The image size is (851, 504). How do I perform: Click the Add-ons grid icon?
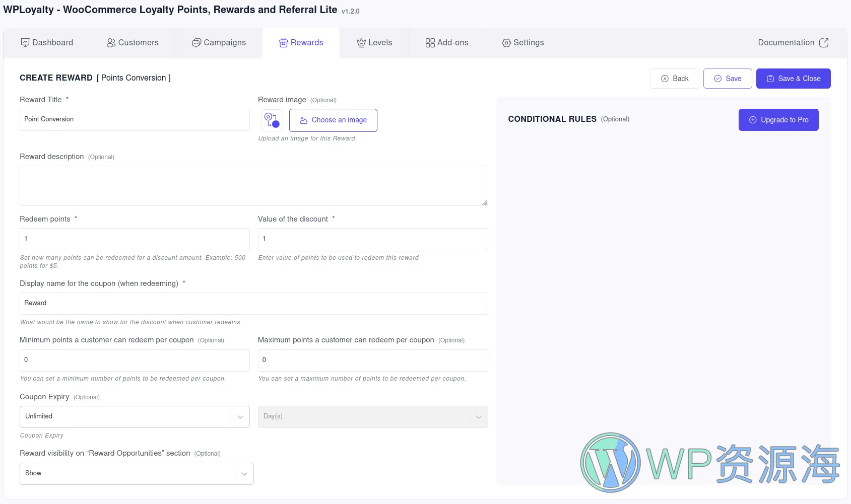(430, 43)
